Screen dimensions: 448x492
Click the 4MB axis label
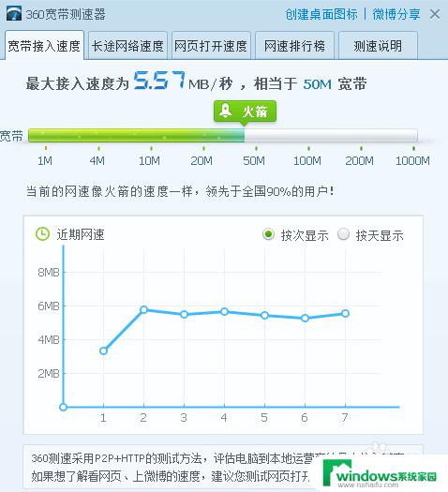click(x=49, y=340)
